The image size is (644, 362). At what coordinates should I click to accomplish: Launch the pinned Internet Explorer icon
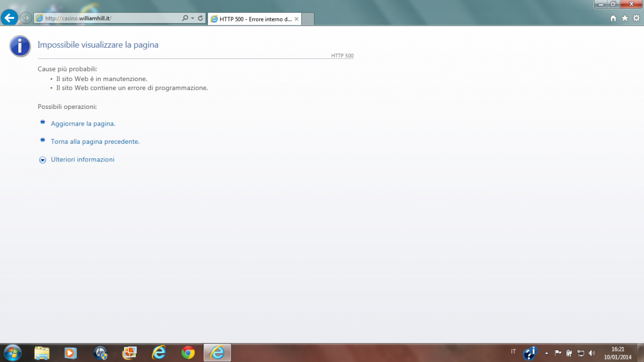coord(159,352)
